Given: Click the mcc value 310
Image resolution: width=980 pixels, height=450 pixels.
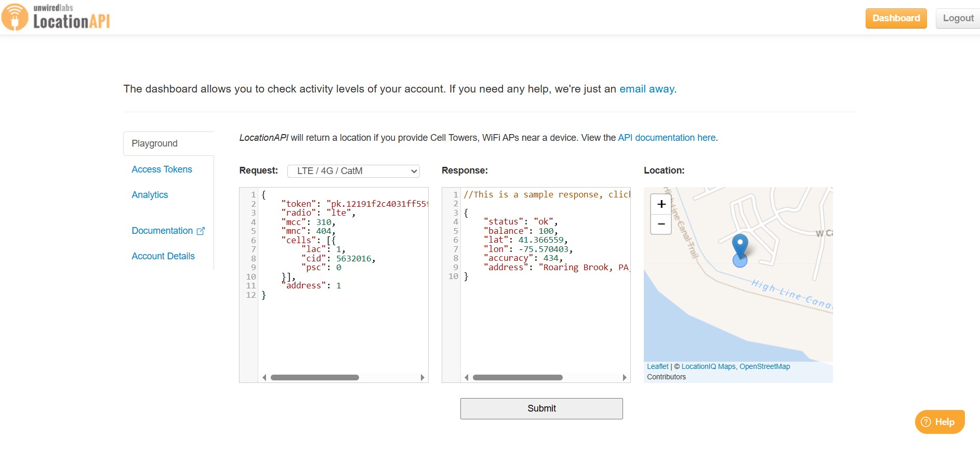Looking at the screenshot, I should click(x=323, y=222).
